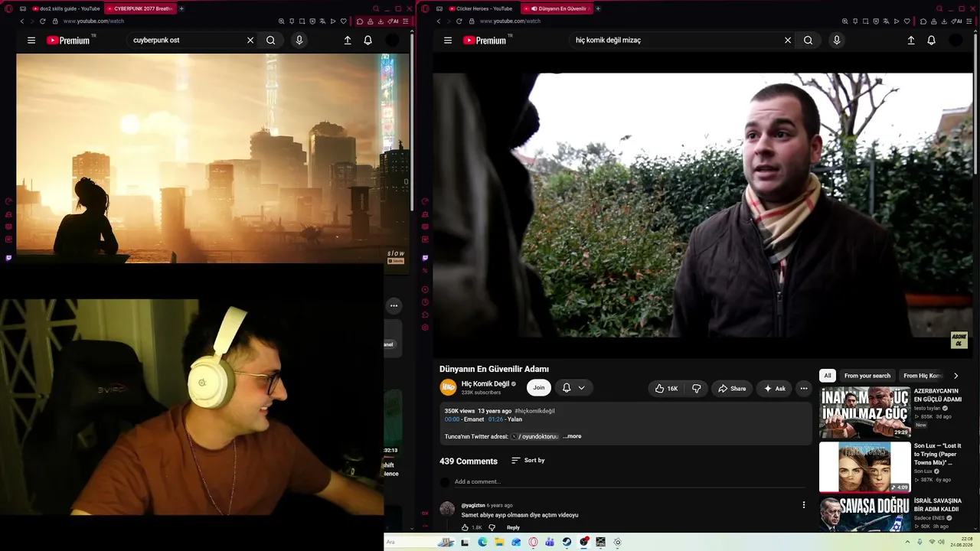Reload the page in the left browser
This screenshot has width=980, height=551.
pyautogui.click(x=42, y=21)
